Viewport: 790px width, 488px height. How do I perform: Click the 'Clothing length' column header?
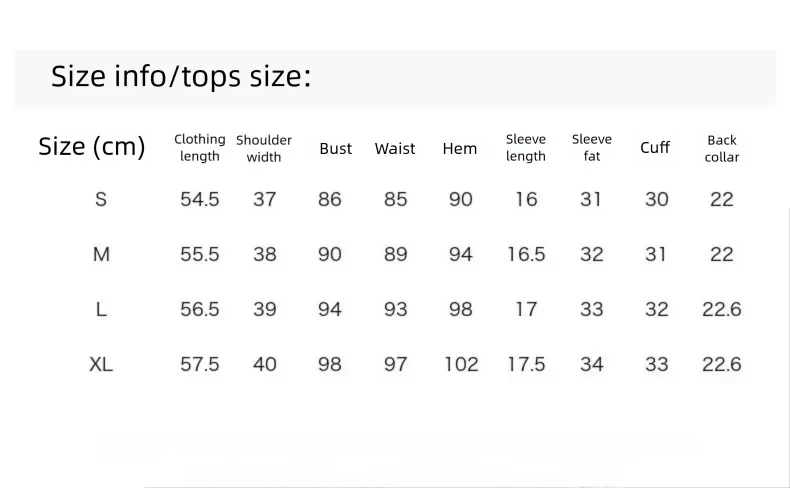pos(200,148)
